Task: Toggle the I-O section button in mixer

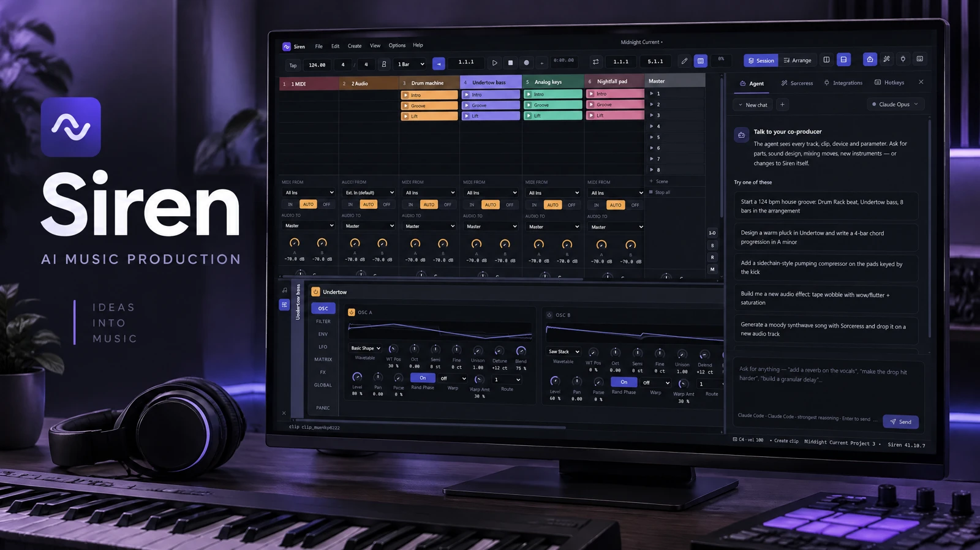Action: [x=712, y=233]
